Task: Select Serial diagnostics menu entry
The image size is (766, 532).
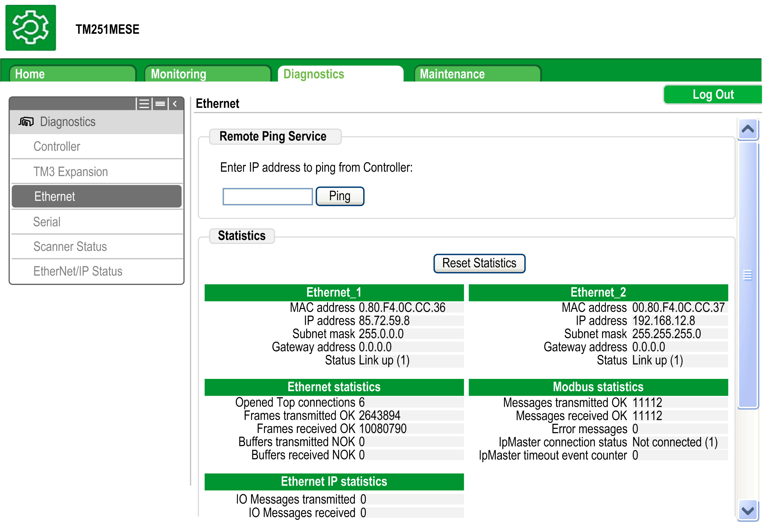Action: tap(97, 222)
